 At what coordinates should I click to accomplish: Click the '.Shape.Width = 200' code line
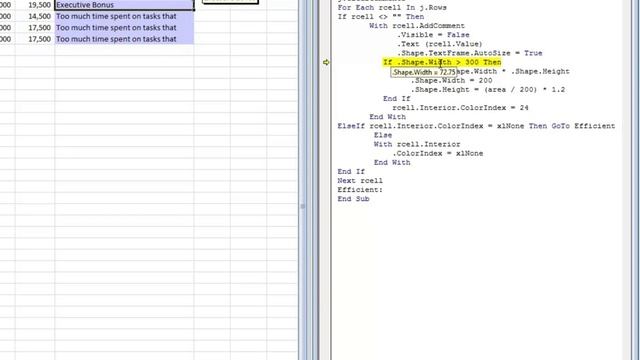click(451, 80)
